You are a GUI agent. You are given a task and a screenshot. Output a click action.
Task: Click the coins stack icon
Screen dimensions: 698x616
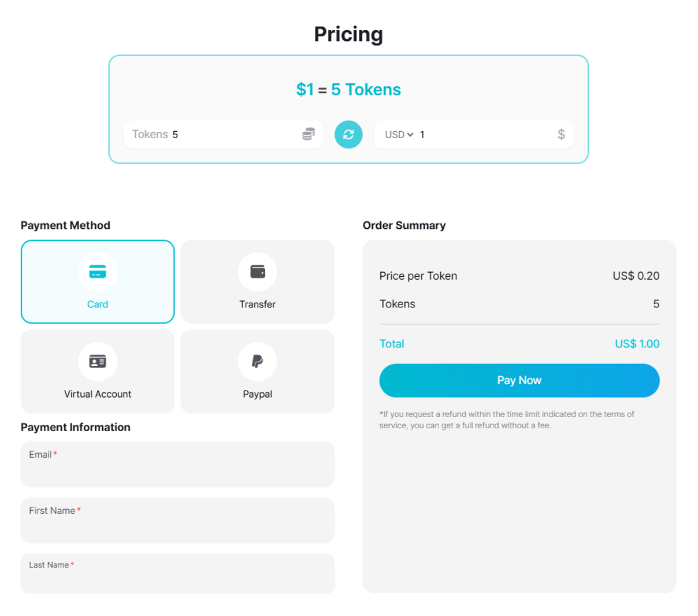309,134
